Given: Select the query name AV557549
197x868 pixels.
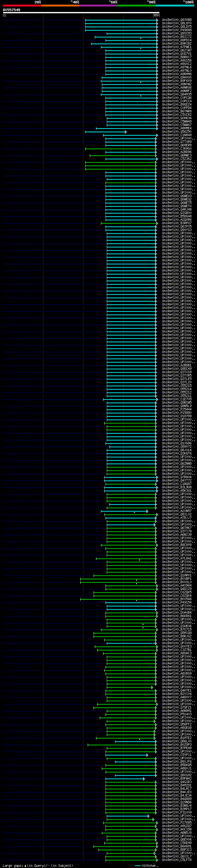Looking at the screenshot, I should coord(11,10).
